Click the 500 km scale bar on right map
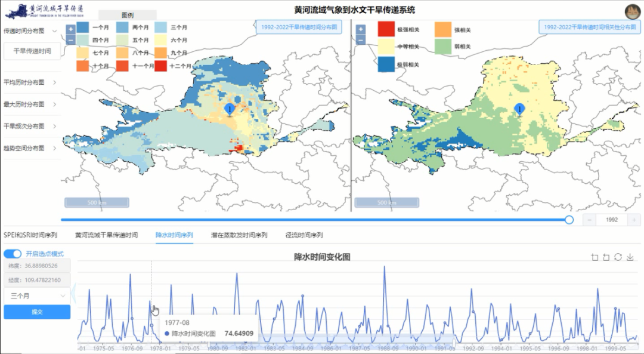644x354 pixels. pos(387,202)
